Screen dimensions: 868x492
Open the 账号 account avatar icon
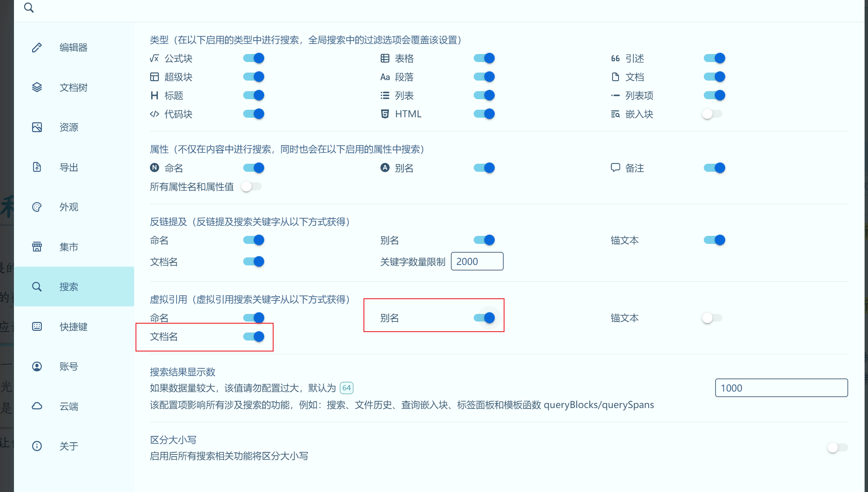(x=37, y=366)
